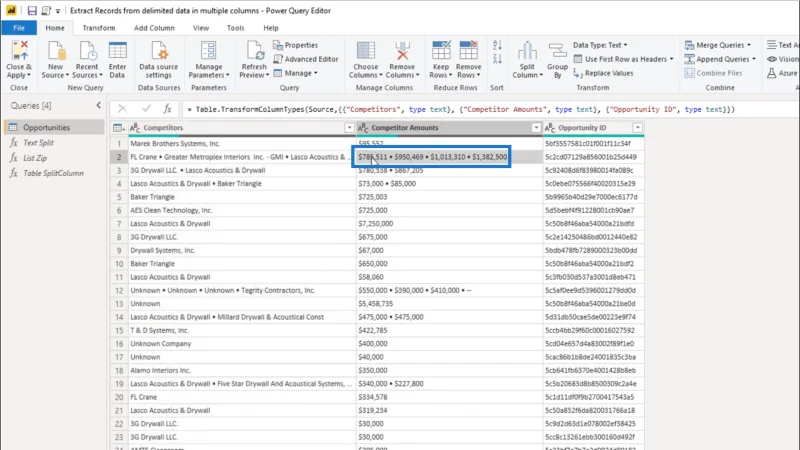Open the Competitors column filter dropdown
This screenshot has width=800, height=450.
pos(349,128)
